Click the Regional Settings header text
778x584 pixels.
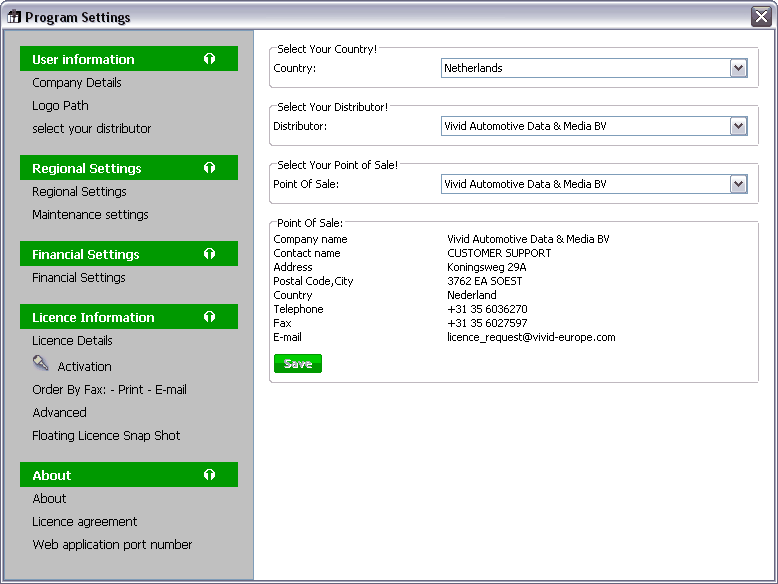87,169
